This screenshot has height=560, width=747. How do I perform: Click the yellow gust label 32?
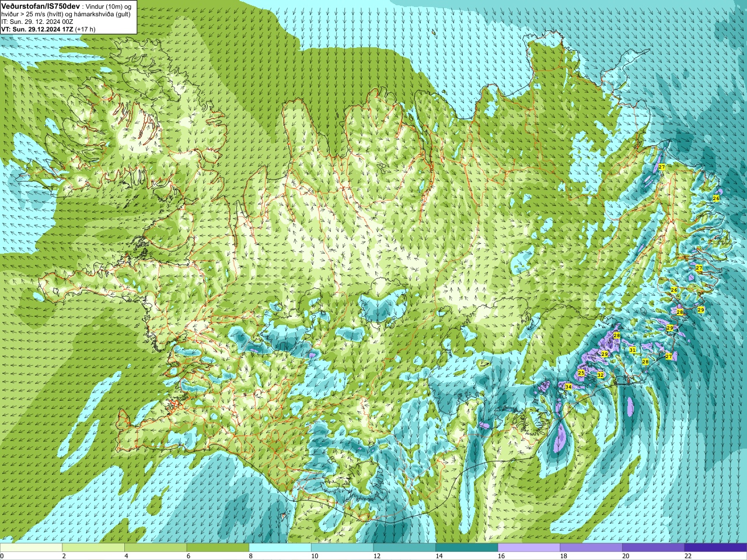(x=601, y=375)
